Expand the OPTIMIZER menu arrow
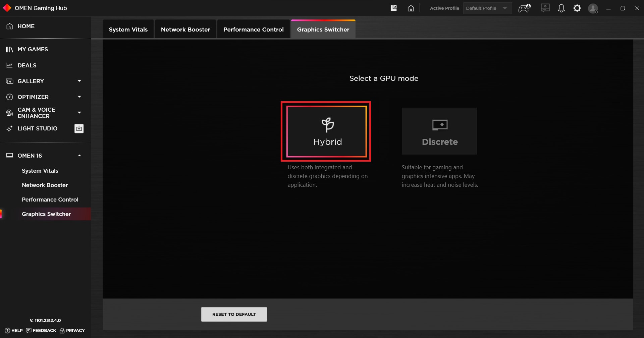644x338 pixels. pyautogui.click(x=79, y=97)
